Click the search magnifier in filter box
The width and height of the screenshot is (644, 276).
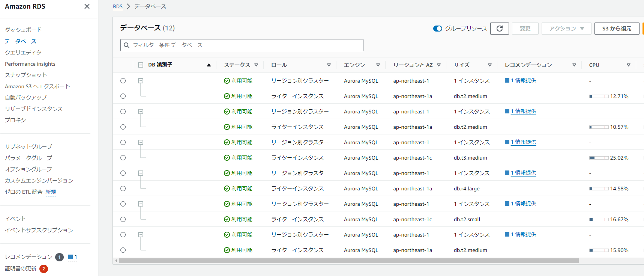[x=126, y=45]
